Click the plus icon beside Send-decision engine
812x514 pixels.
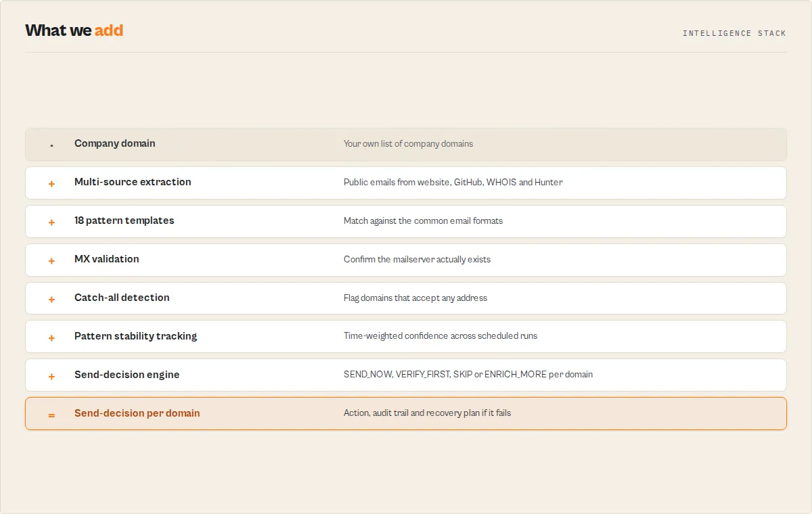click(x=51, y=376)
